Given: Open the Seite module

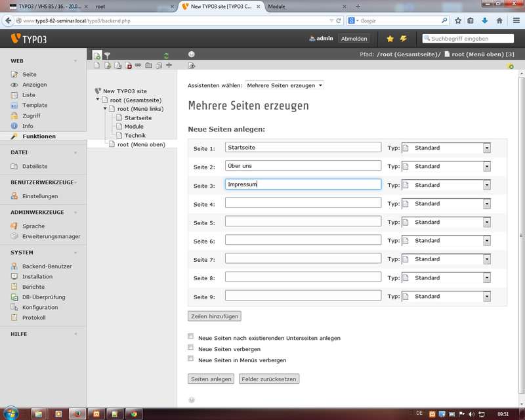Looking at the screenshot, I should coord(29,74).
